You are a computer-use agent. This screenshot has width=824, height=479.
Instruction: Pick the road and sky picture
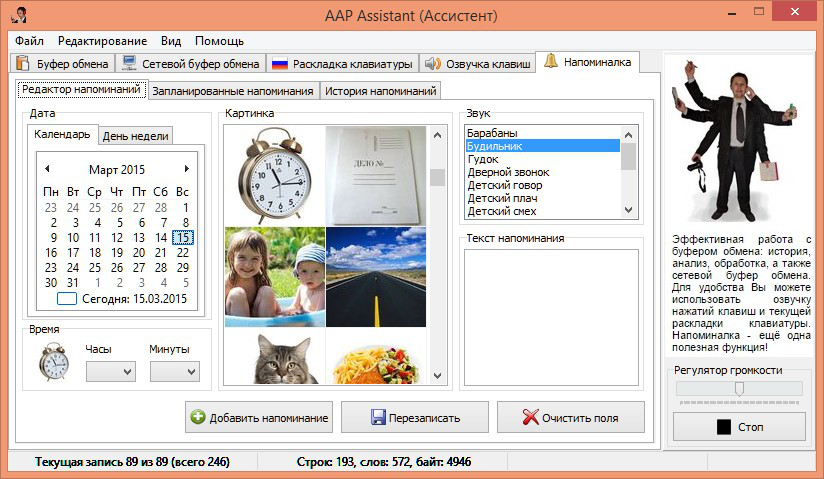[x=376, y=276]
